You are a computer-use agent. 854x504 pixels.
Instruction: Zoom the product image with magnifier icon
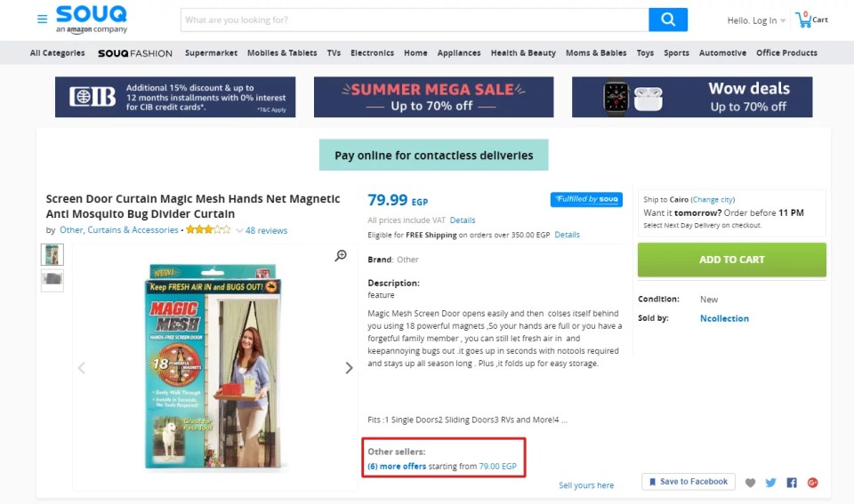pyautogui.click(x=341, y=256)
